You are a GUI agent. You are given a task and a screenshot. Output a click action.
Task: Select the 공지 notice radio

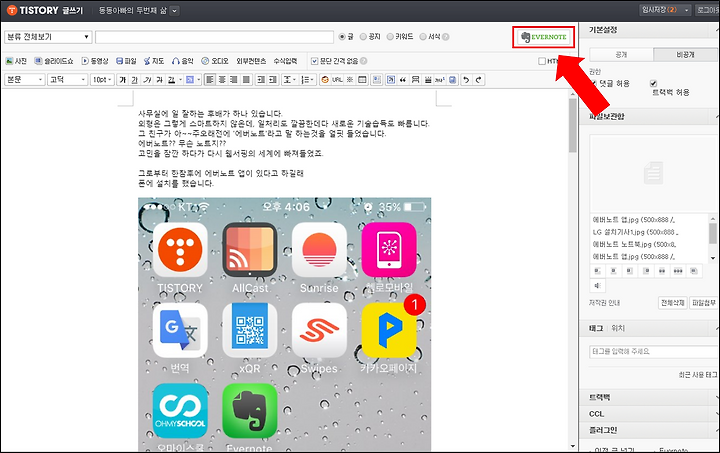[363, 37]
